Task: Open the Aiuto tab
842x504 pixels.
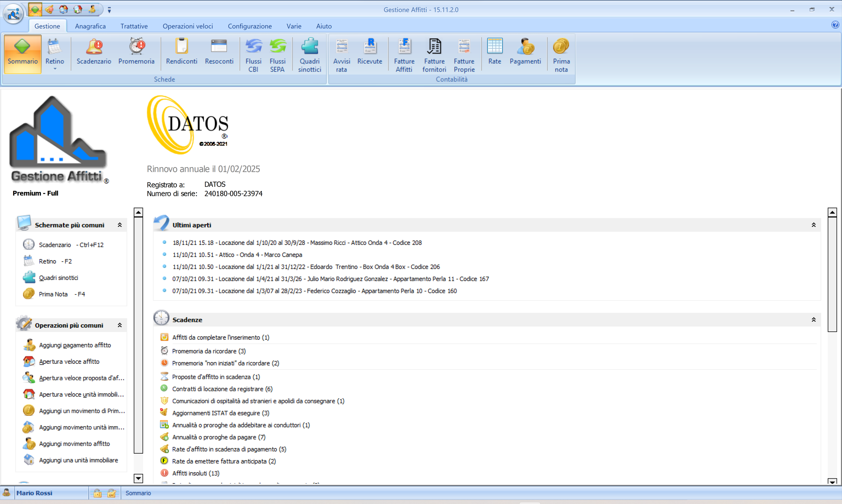Action: click(x=324, y=26)
